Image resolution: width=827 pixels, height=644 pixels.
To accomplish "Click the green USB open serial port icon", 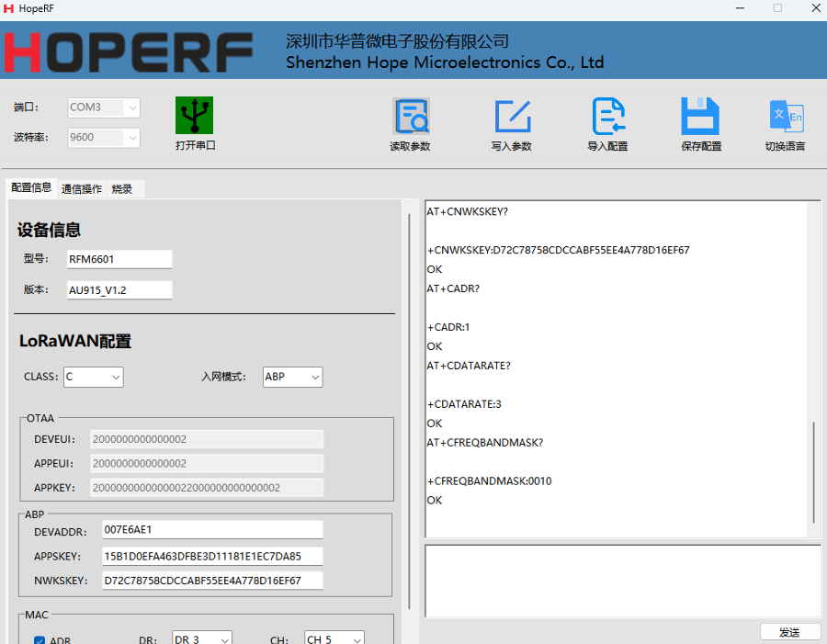I will point(194,115).
